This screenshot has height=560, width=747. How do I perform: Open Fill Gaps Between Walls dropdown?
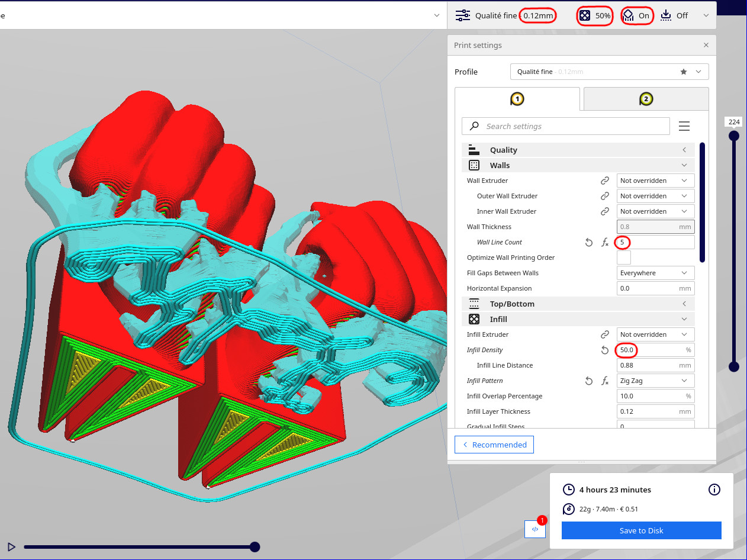coord(655,273)
